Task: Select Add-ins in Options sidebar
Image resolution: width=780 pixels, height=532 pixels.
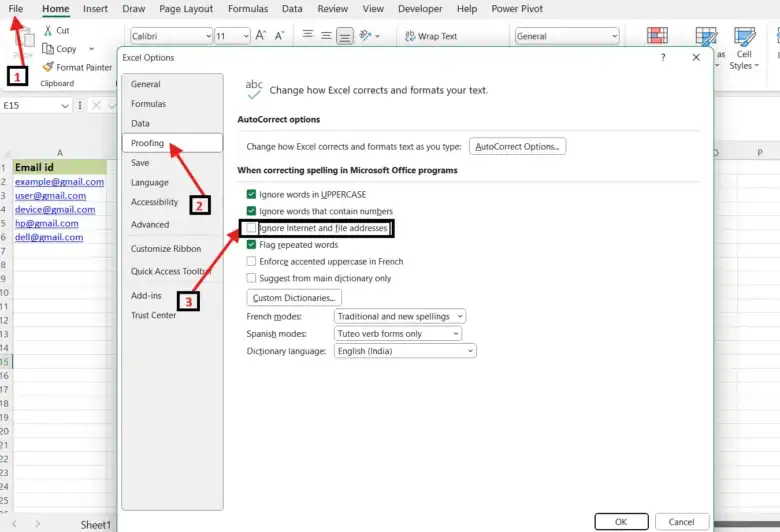Action: pos(172,296)
